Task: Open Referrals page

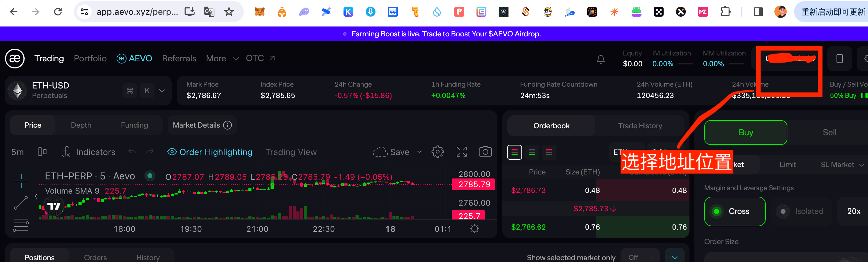Action: point(179,58)
